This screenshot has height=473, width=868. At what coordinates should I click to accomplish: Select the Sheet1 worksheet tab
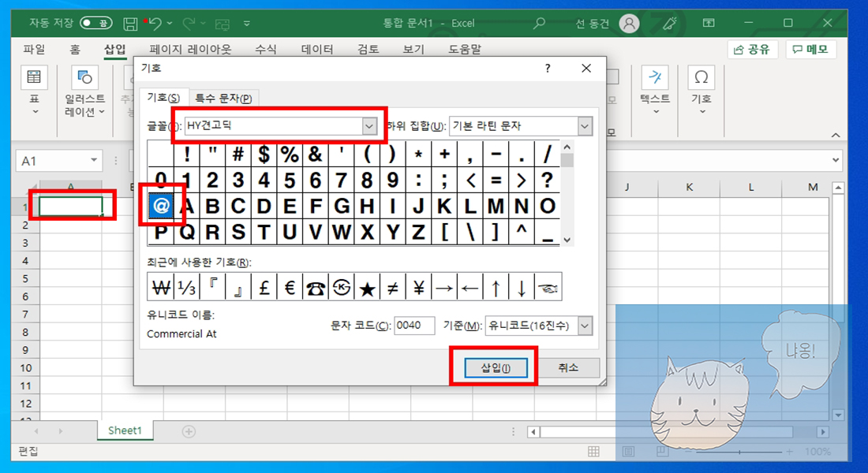click(x=125, y=430)
